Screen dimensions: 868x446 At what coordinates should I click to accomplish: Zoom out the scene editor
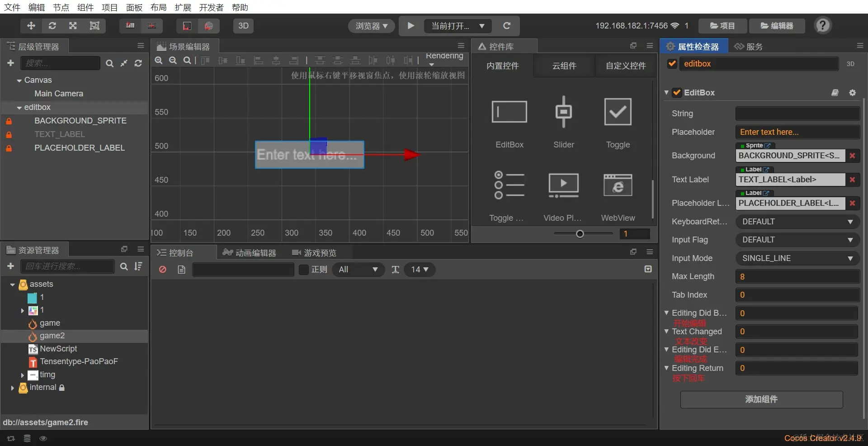173,60
